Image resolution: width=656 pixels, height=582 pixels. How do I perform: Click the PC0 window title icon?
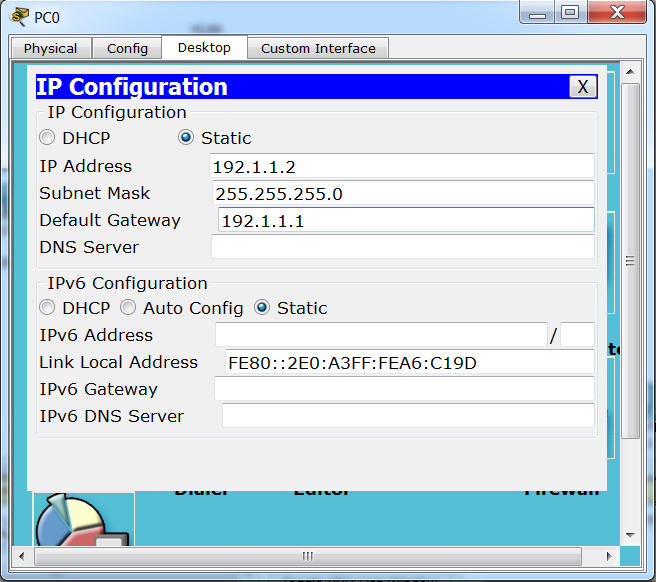19,17
